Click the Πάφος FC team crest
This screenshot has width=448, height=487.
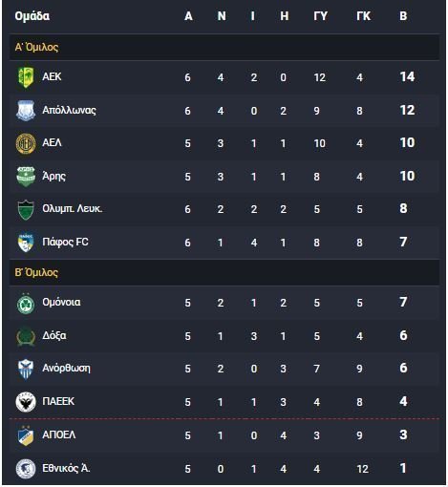[x=26, y=243]
